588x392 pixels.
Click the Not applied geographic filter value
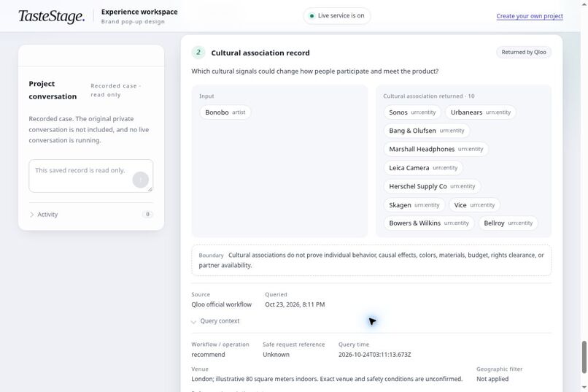492,379
